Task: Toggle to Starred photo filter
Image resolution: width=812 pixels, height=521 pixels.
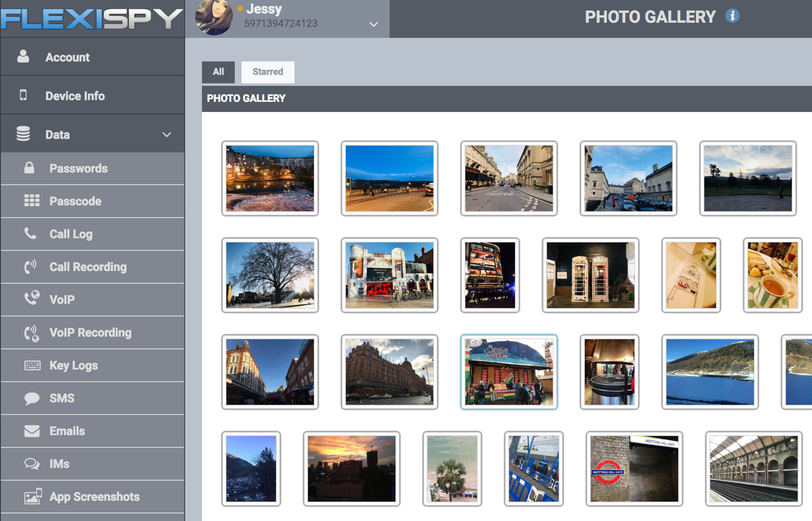Action: (267, 72)
